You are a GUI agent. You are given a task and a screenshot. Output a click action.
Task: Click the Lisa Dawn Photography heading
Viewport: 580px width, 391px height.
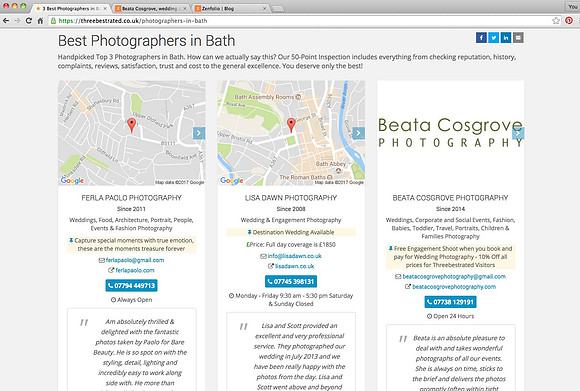[x=291, y=198]
